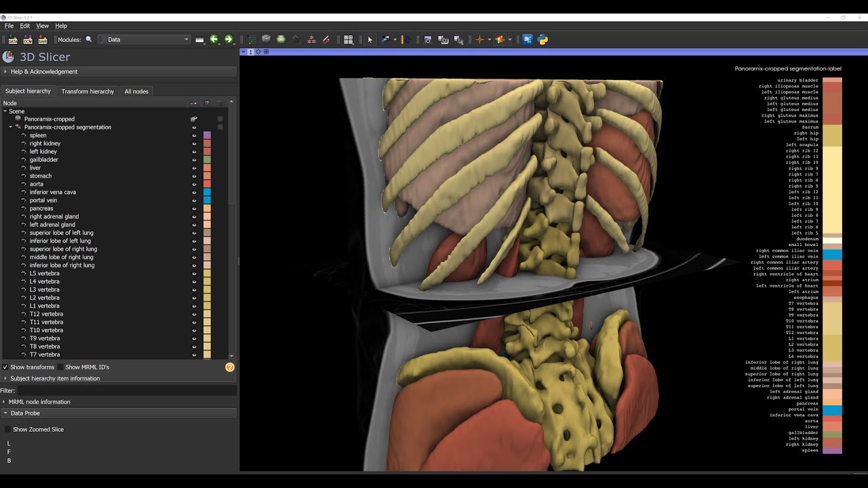Toggle visibility of Panoramix-cropped segmentation node
Screen dimensions: 868x488
click(x=194, y=127)
